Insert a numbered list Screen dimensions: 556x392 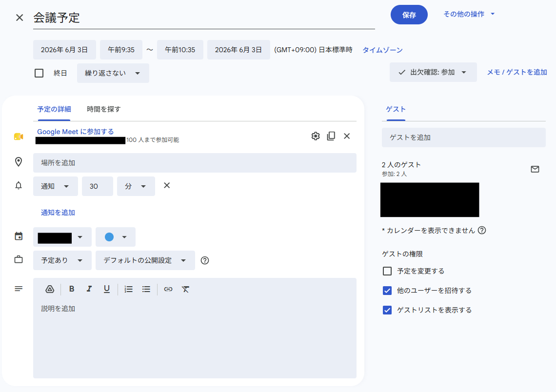[128, 289]
